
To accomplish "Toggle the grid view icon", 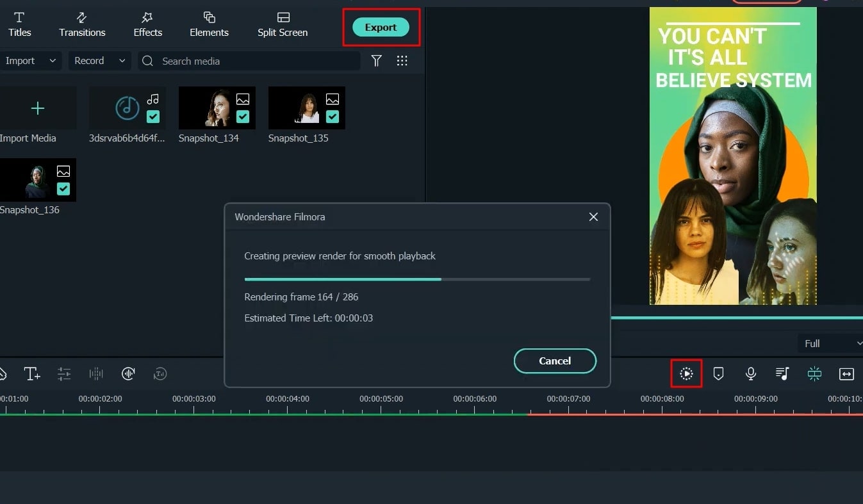I will click(402, 61).
